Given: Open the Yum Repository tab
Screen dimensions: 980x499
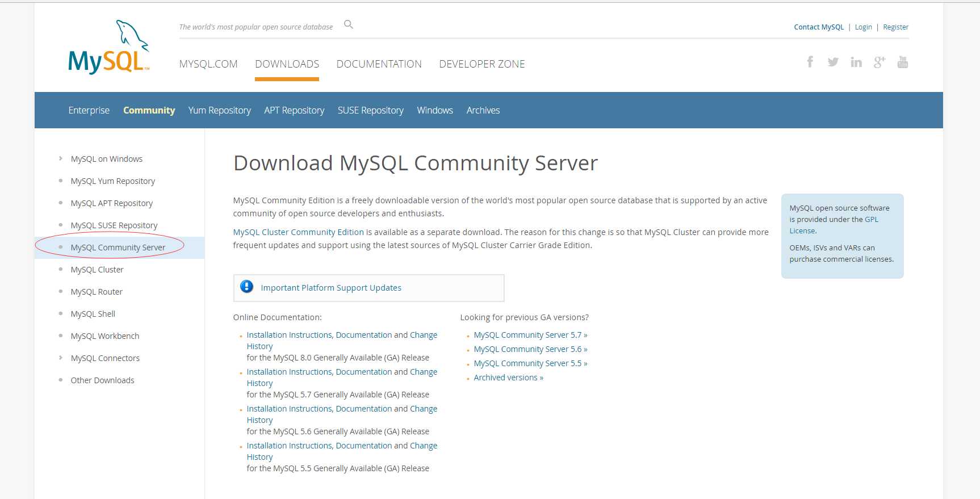Looking at the screenshot, I should click(x=220, y=110).
